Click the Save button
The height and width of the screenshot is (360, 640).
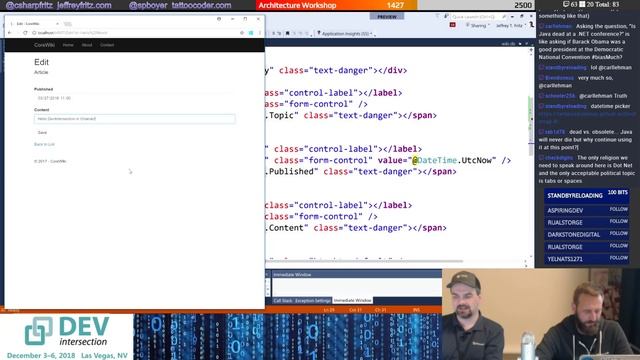click(x=42, y=133)
